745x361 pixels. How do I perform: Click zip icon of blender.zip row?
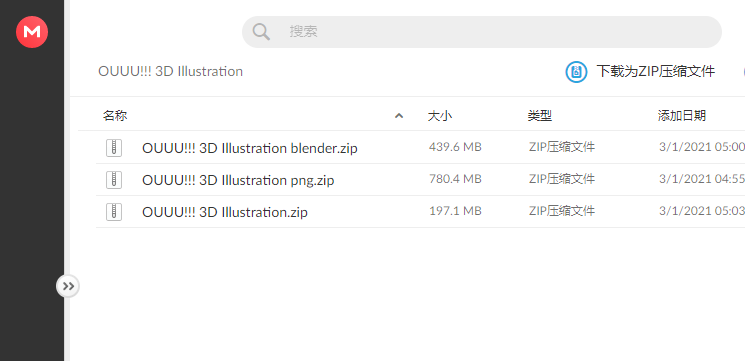[x=114, y=148]
